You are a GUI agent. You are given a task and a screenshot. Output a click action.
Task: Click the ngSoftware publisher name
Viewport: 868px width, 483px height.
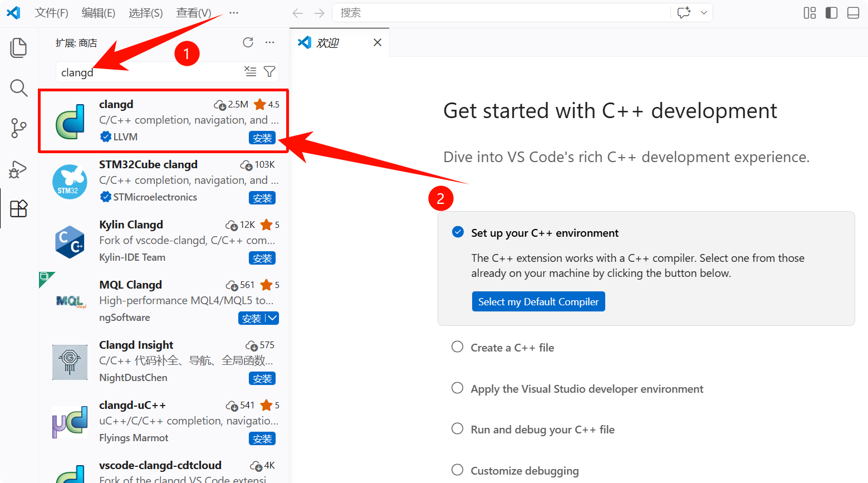point(125,318)
